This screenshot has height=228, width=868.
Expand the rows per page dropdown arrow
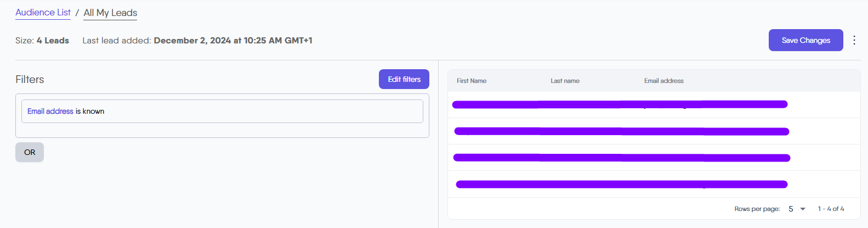[803, 209]
